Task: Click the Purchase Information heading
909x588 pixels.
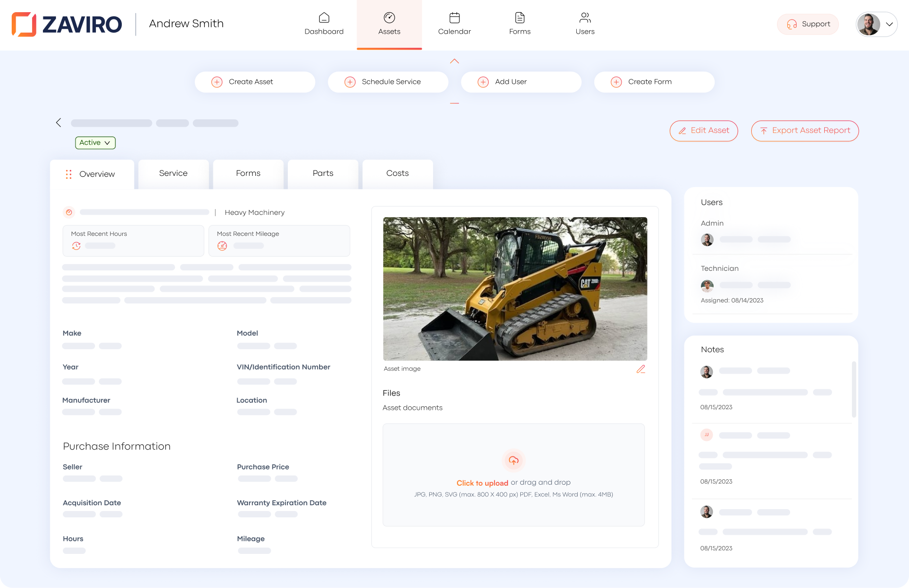Action: [117, 446]
